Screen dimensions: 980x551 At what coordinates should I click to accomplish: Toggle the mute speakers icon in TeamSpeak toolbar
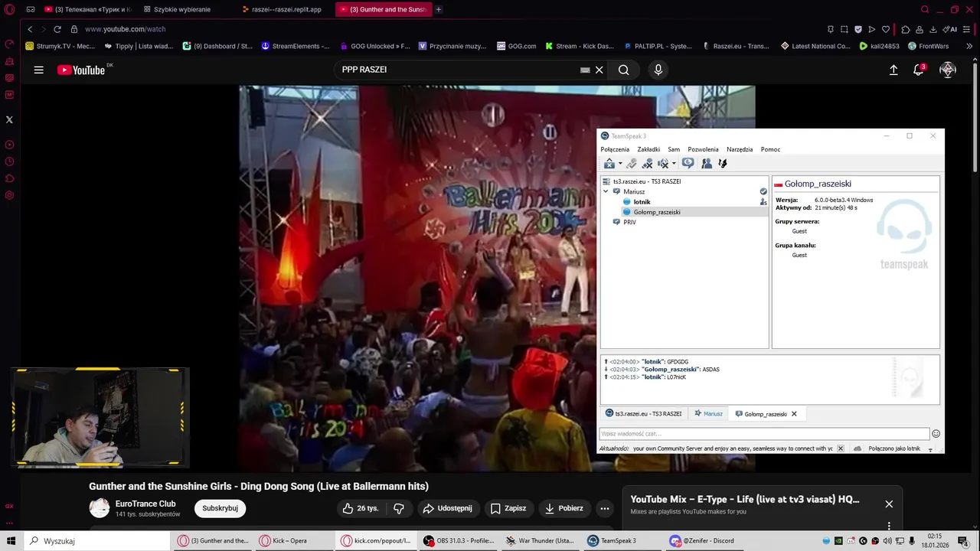tap(663, 163)
